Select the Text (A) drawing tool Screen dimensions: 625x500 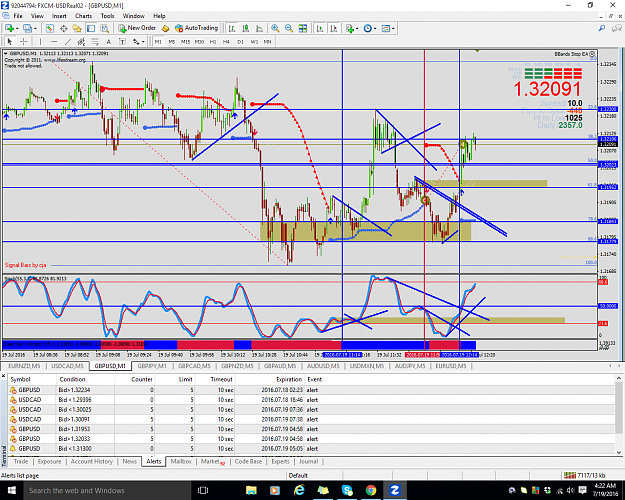108,41
